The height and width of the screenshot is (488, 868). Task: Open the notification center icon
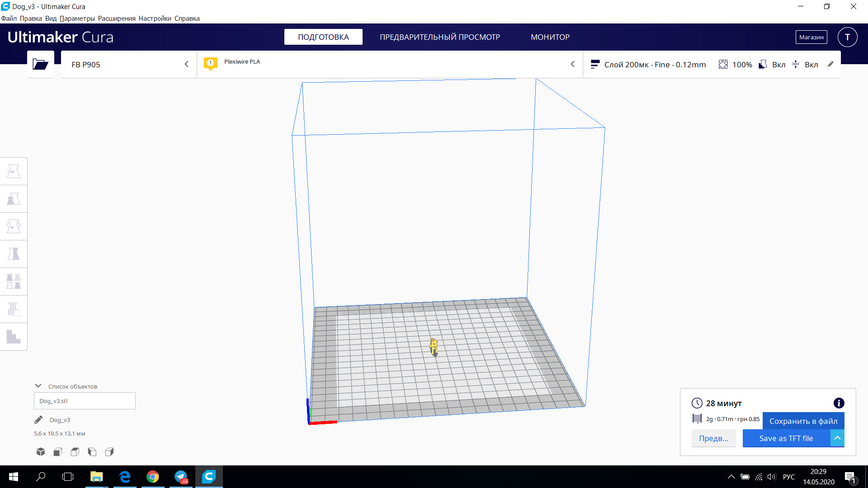pyautogui.click(x=849, y=477)
